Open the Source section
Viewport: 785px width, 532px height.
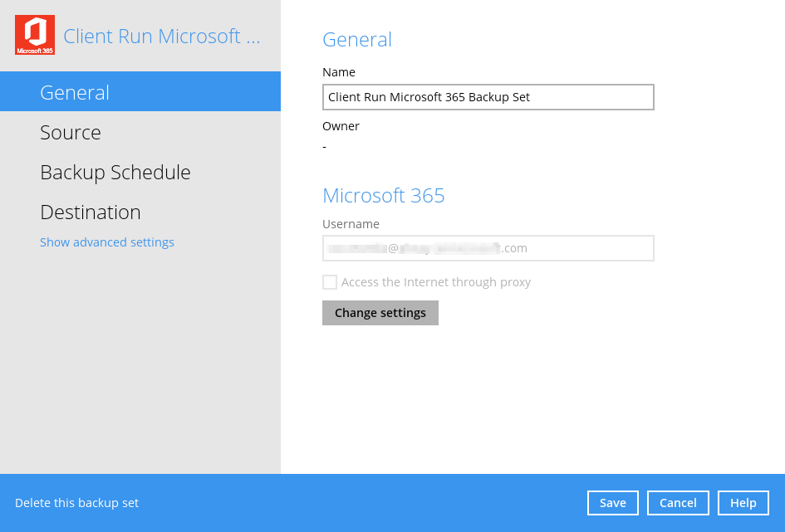(x=71, y=132)
